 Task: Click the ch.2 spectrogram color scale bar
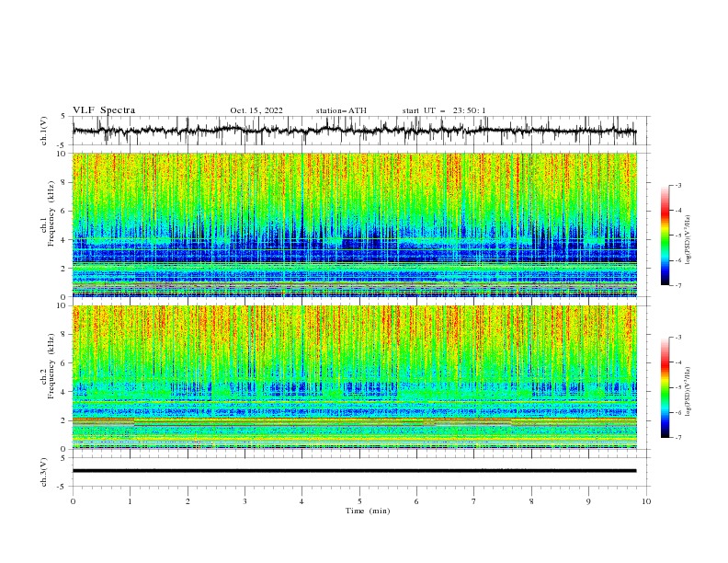tap(665, 387)
